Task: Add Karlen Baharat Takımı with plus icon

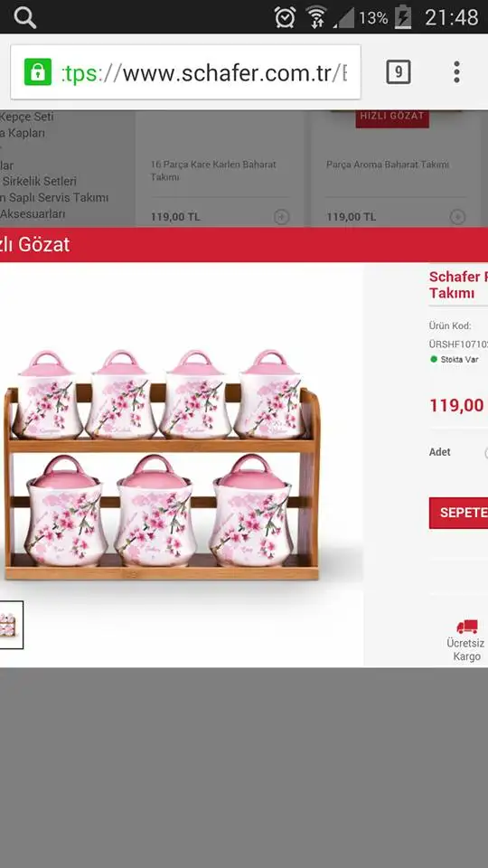Action: tap(282, 216)
